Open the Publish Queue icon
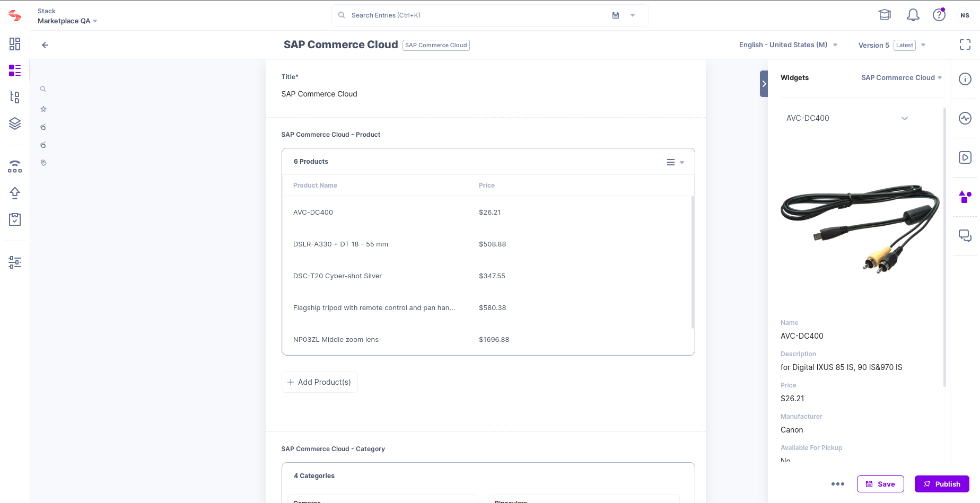The image size is (980, 503). tap(15, 166)
